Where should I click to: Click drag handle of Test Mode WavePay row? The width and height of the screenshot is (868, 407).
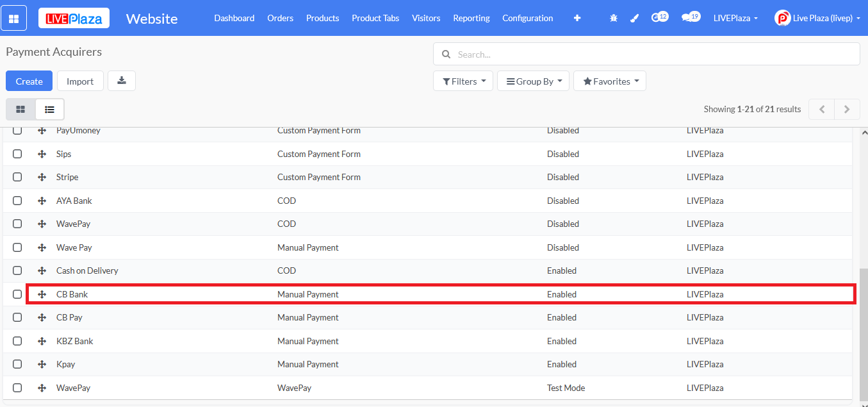[x=42, y=388]
